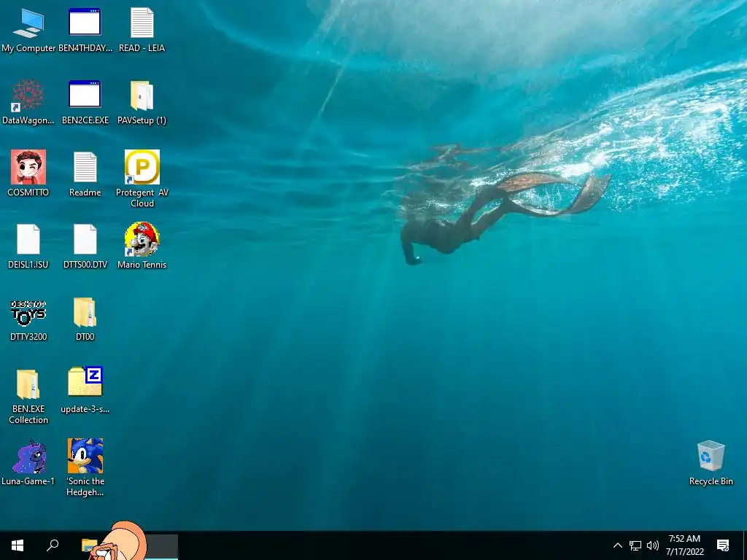Click the "DEISL1.ISU" label text
The height and width of the screenshot is (560, 747).
pos(28,265)
